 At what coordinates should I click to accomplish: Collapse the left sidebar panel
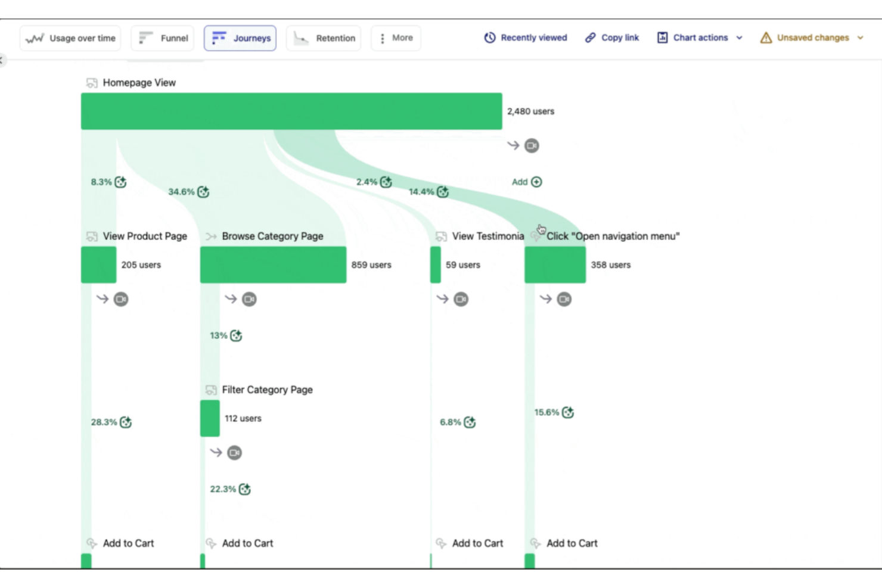click(2, 59)
